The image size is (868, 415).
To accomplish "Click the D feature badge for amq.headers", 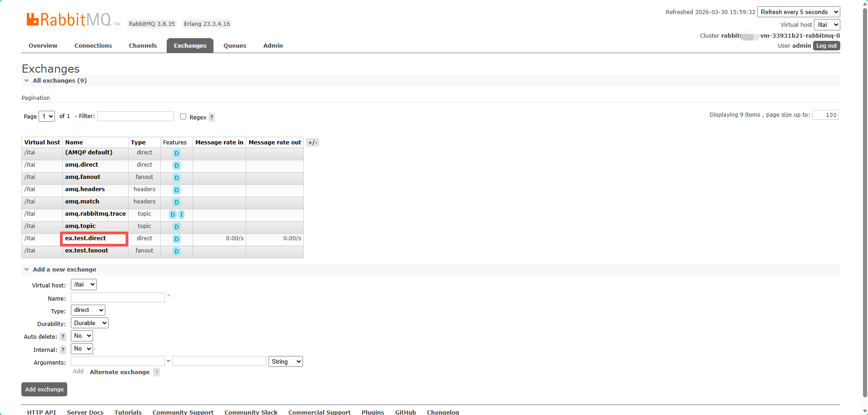I will [177, 190].
